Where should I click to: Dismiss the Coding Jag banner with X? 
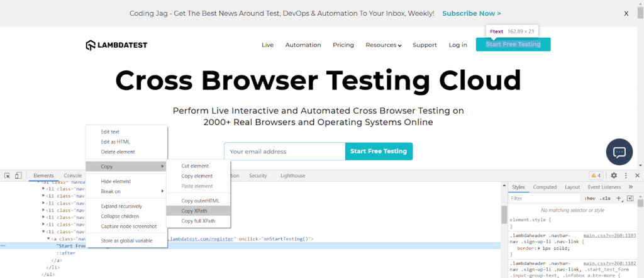click(x=626, y=14)
